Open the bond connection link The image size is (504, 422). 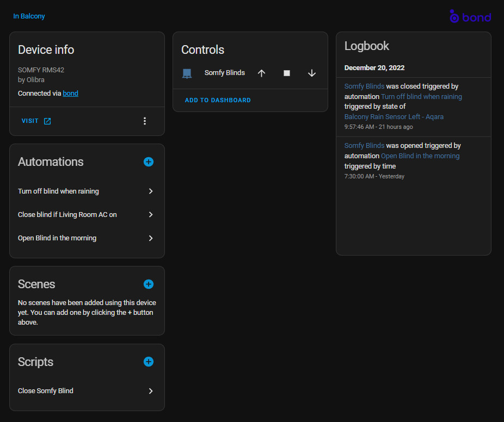click(x=70, y=94)
